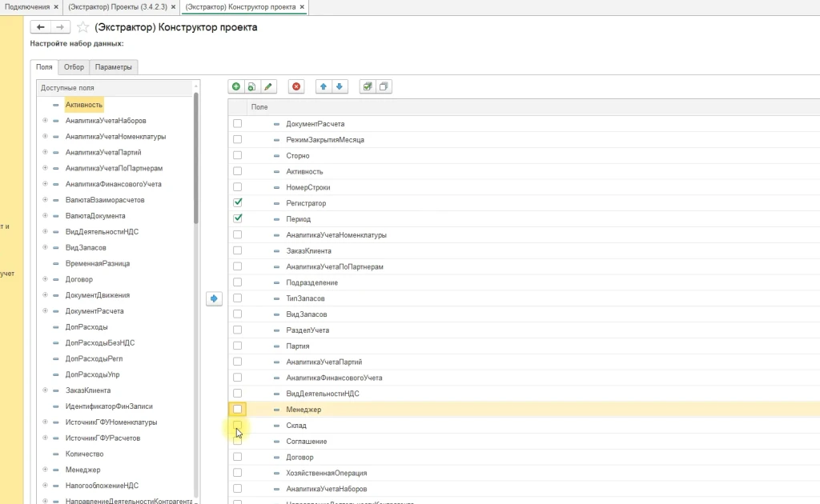The image size is (820, 504).
Task: Enable the Склад field checkbox
Action: tap(237, 426)
